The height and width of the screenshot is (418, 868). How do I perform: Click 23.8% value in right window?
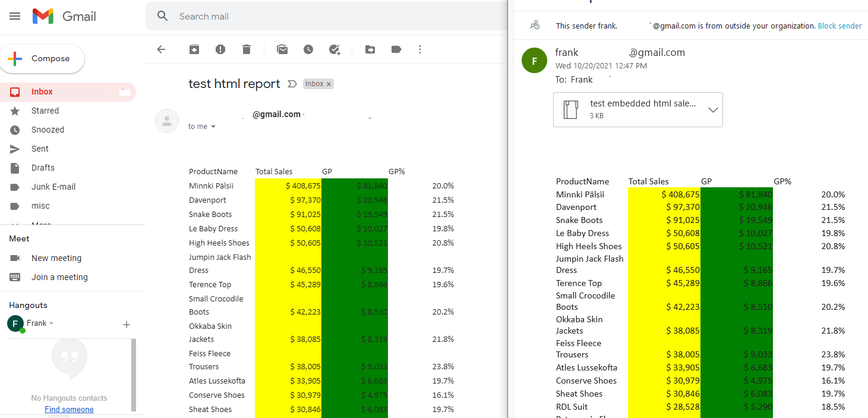pyautogui.click(x=833, y=354)
